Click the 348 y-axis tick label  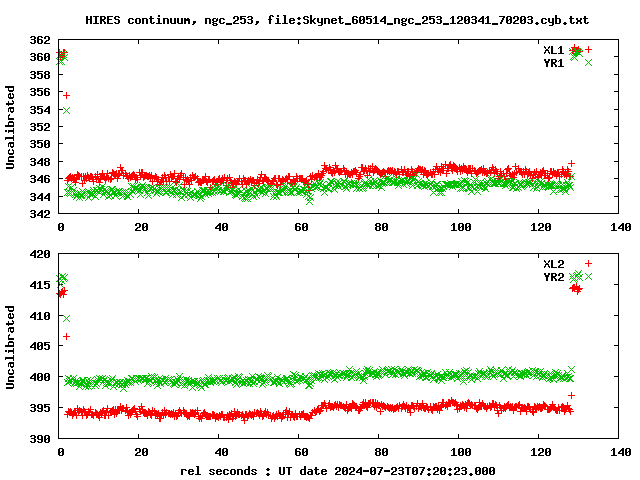40,162
